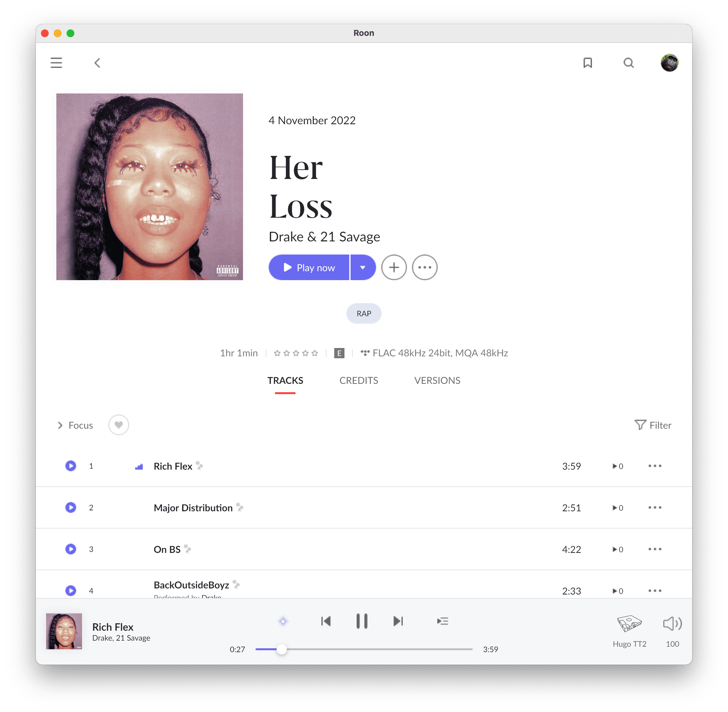The image size is (728, 712).
Task: Switch to the Credits tab
Action: [359, 380]
